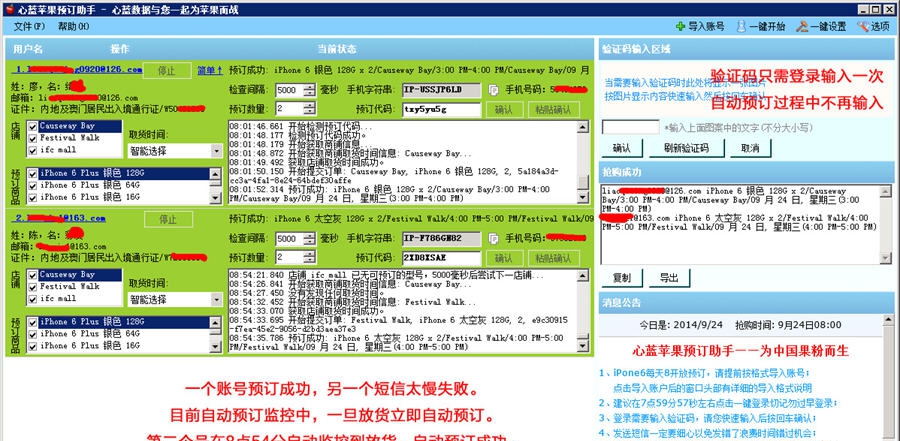Click the 预订代码 field containing 2XD8XSAE

[x=441, y=258]
